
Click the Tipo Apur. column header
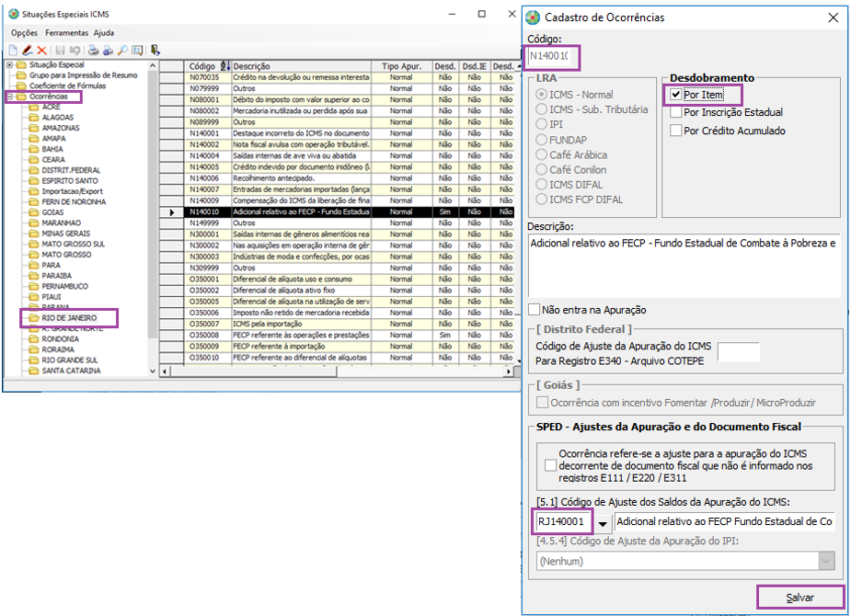(x=401, y=66)
